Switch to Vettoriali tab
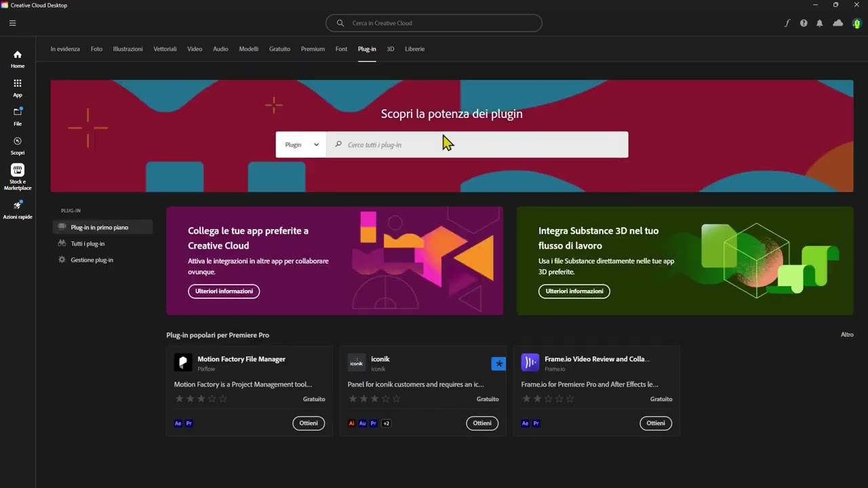 coord(165,49)
